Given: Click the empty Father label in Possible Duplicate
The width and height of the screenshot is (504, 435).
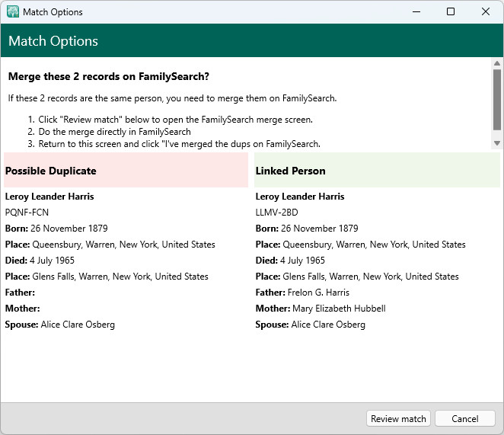Looking at the screenshot, I should (x=20, y=293).
